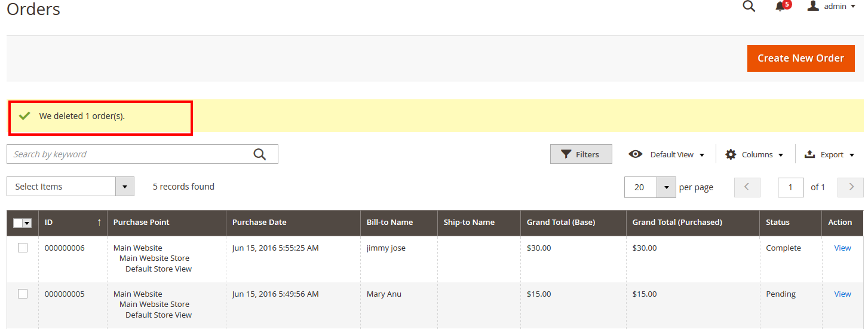Click the Search by keyword field
This screenshot has height=329, width=868.
pos(128,154)
